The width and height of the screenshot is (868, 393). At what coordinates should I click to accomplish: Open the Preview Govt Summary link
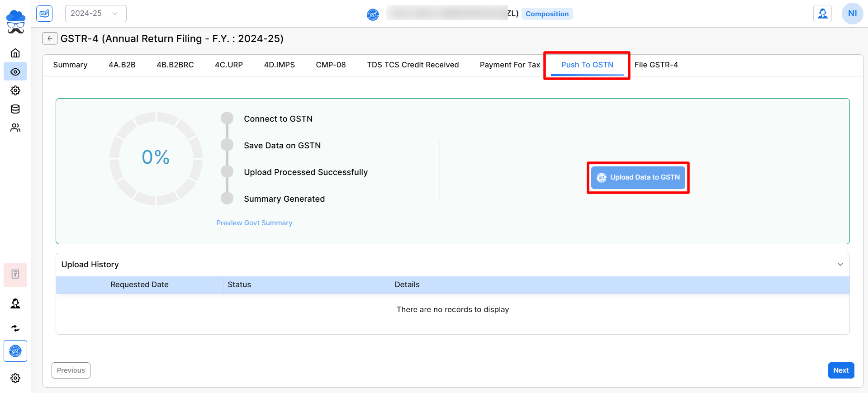click(254, 223)
